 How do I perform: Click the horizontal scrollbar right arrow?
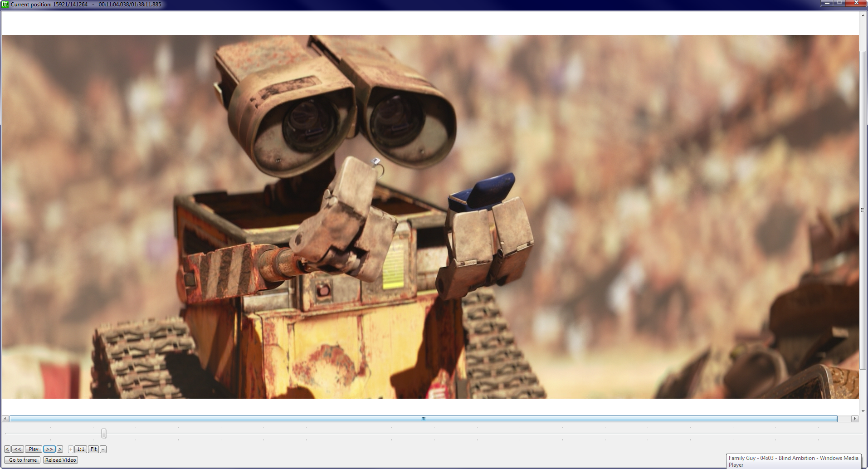coord(855,419)
